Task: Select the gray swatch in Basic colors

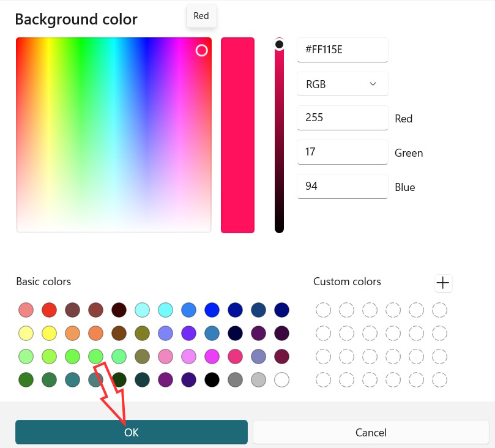Action: point(235,379)
